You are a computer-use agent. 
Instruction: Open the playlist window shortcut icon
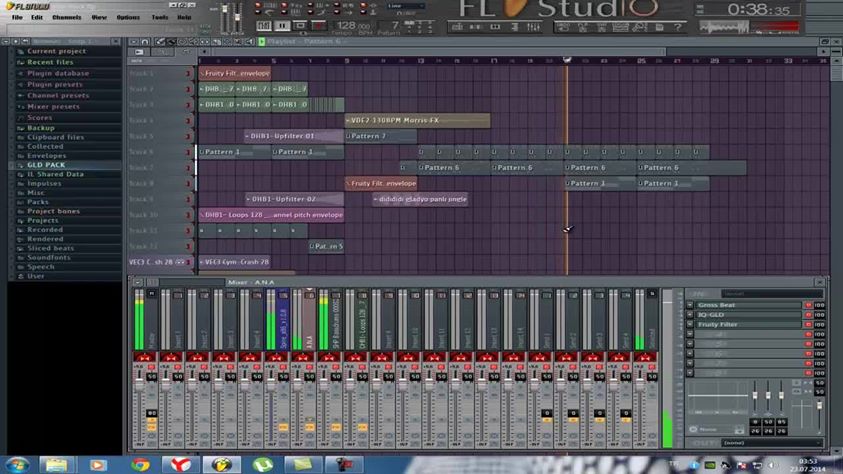458,26
